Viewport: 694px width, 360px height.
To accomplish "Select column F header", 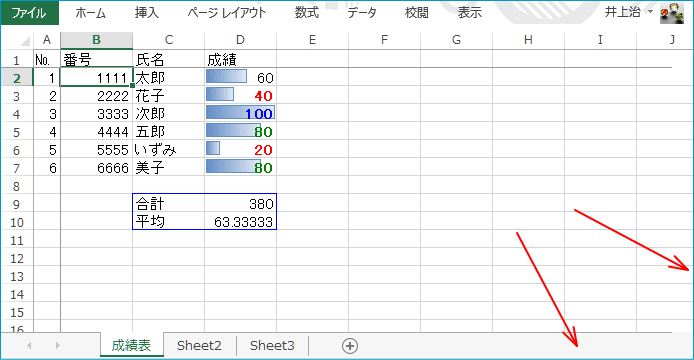I will click(384, 40).
